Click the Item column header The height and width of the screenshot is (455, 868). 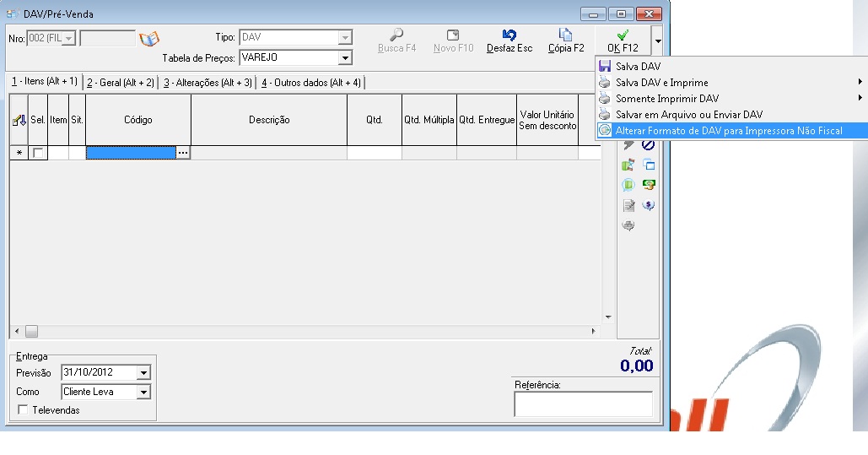point(58,120)
